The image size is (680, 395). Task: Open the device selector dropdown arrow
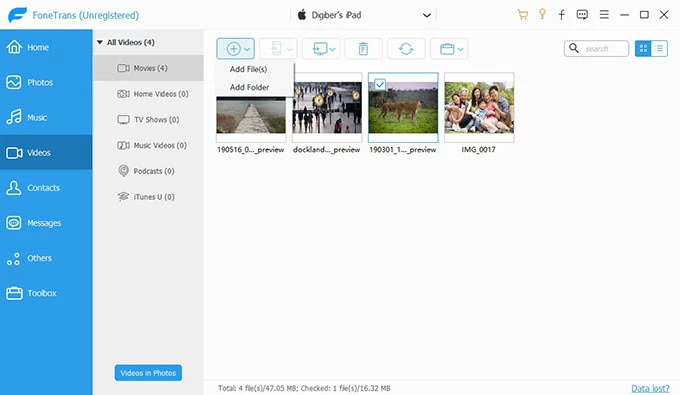(x=427, y=15)
